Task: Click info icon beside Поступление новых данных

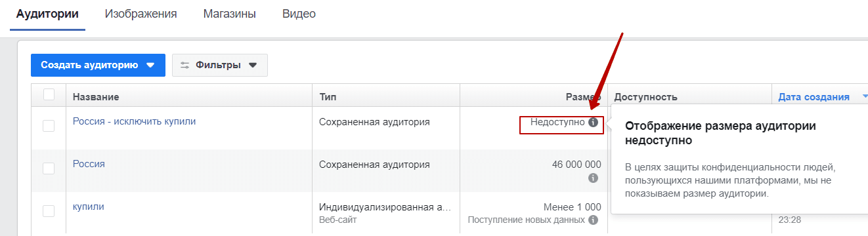Action: 594,220
